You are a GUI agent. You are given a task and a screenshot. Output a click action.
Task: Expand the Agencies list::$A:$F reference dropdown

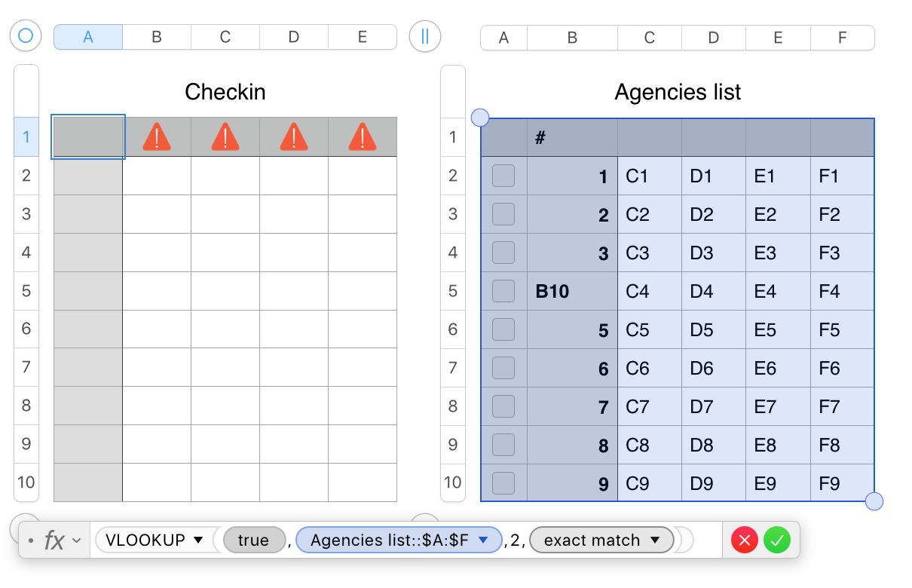(x=485, y=541)
